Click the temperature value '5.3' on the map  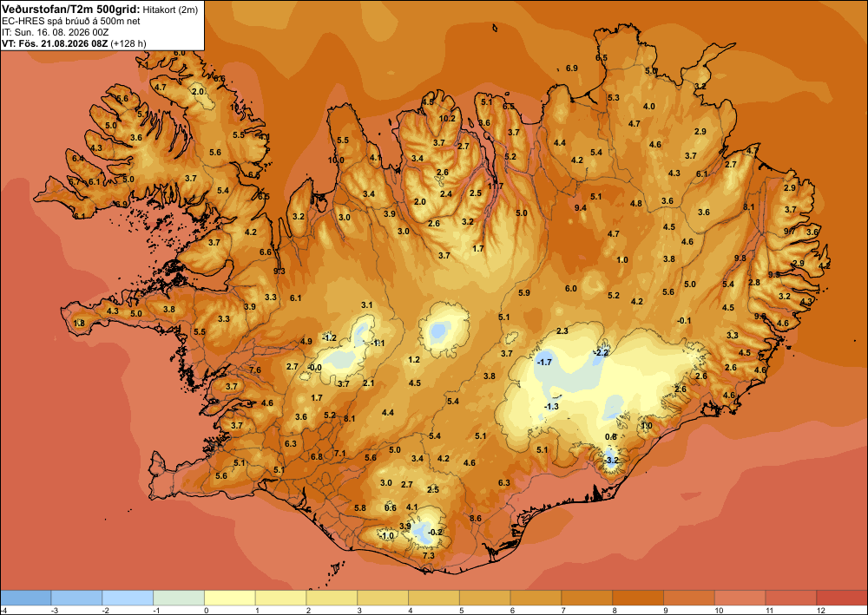click(614, 98)
